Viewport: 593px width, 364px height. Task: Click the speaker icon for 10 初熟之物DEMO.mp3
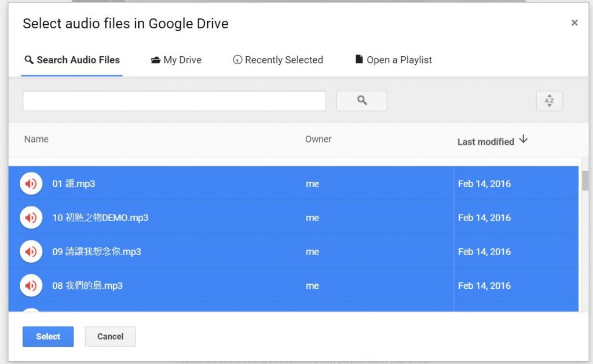click(31, 218)
